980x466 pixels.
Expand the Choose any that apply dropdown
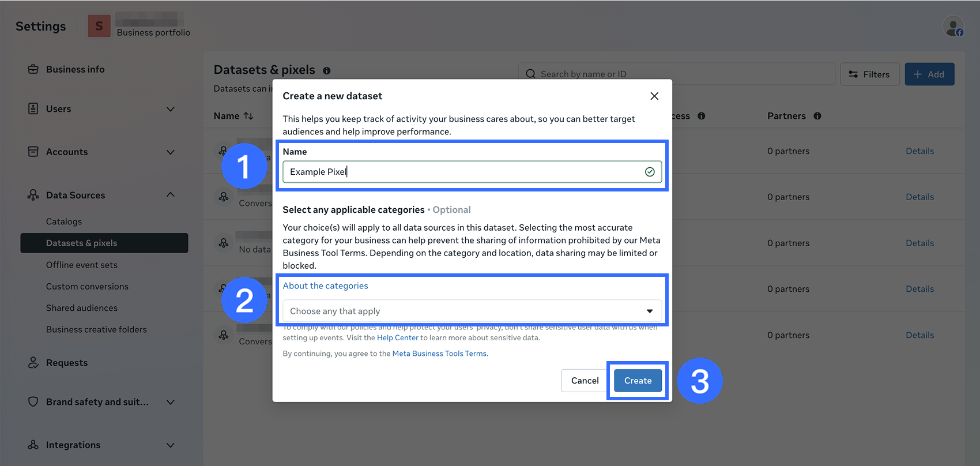tap(472, 311)
